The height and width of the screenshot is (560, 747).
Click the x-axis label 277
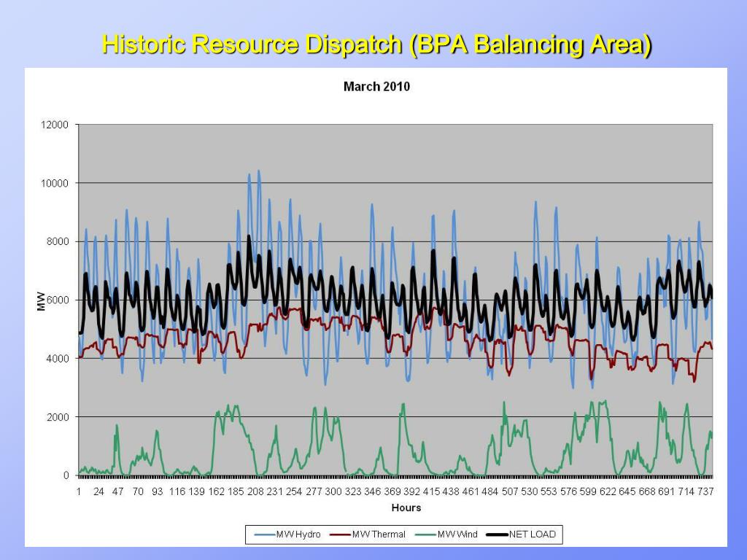[314, 491]
